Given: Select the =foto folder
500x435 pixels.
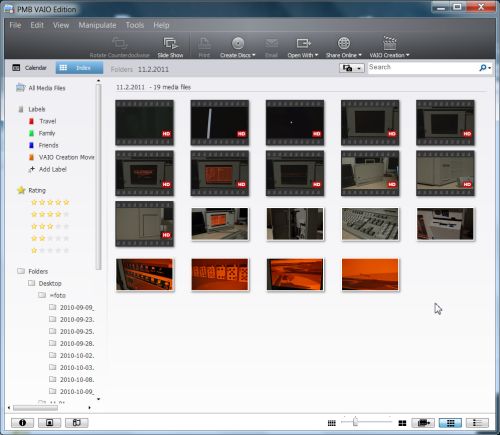Looking at the screenshot, I should coord(52,295).
